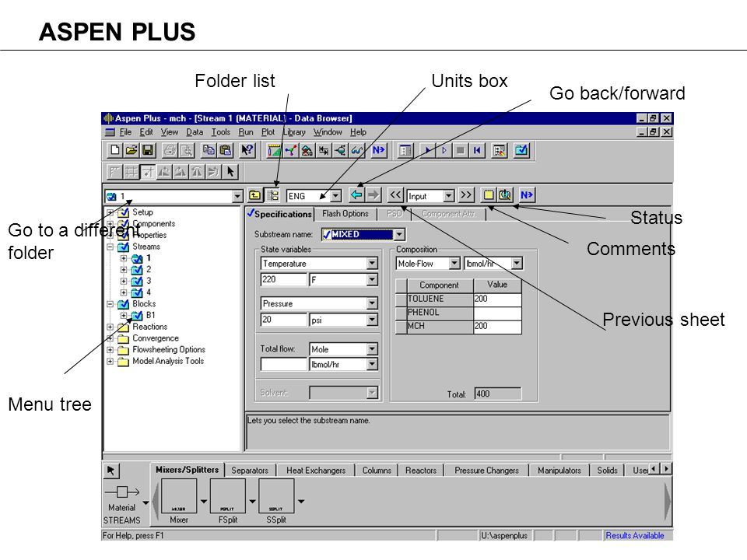Open the temperature unit F dropdown
747x560 pixels.
372,279
